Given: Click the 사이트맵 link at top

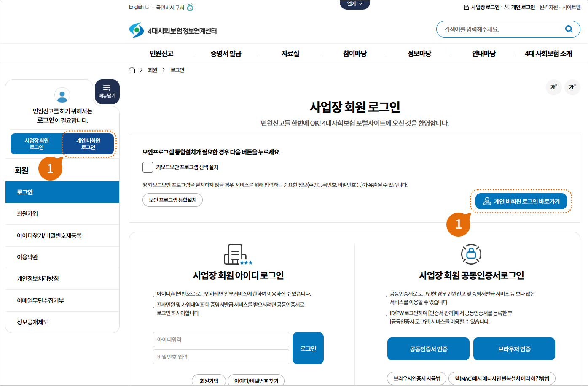Looking at the screenshot, I should click(572, 7).
